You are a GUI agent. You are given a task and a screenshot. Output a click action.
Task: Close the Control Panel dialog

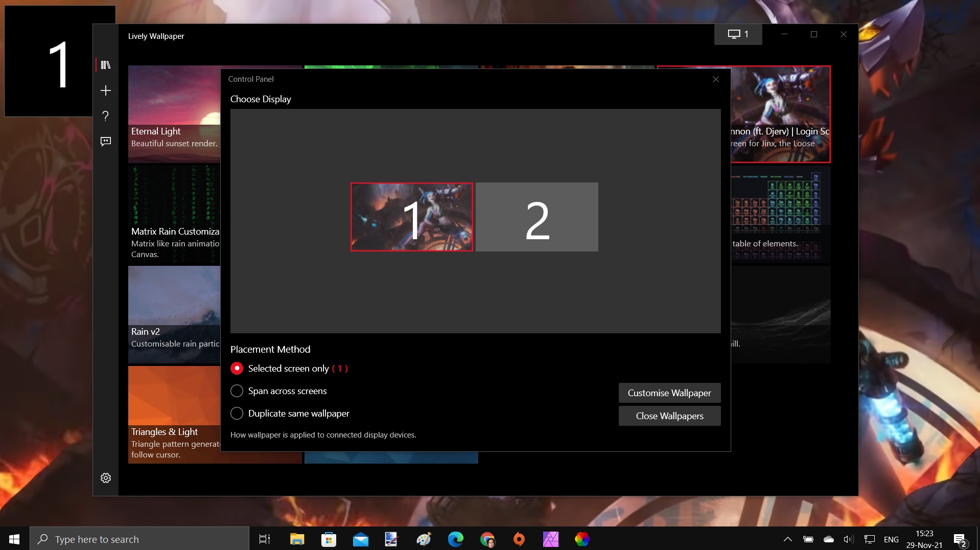tap(715, 79)
